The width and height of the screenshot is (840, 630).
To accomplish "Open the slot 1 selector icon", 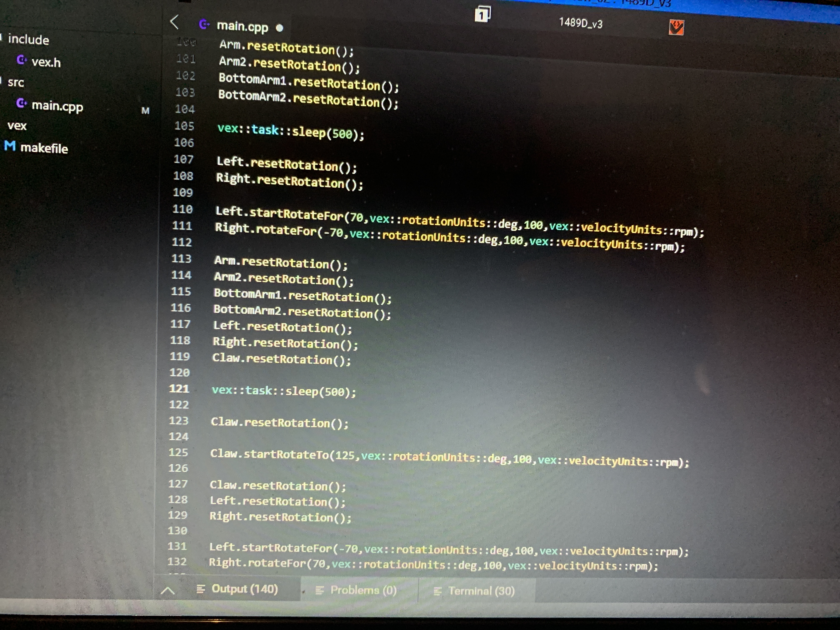I will pos(482,14).
